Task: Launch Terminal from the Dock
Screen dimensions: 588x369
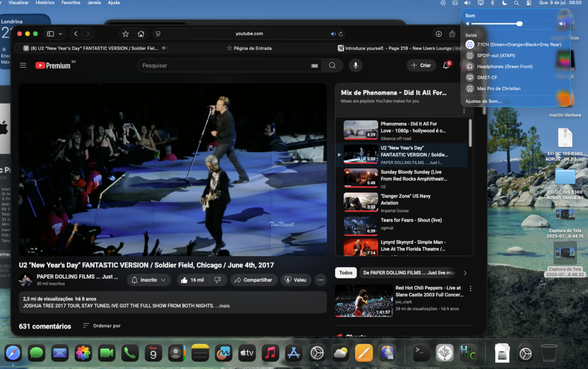Action: pyautogui.click(x=420, y=353)
